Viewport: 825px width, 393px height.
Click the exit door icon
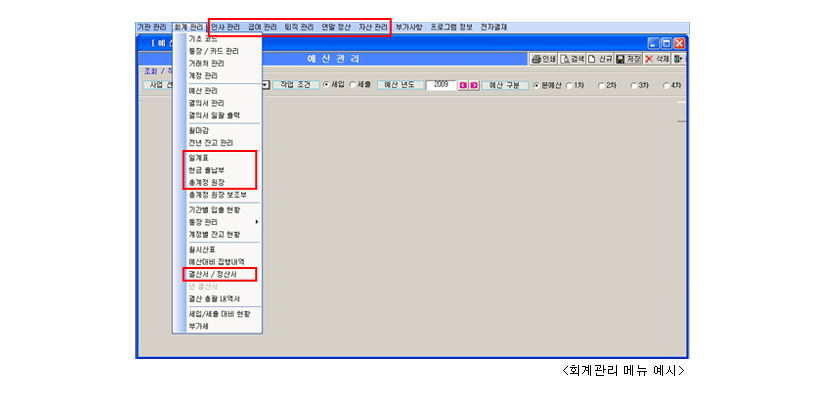pyautogui.click(x=678, y=59)
